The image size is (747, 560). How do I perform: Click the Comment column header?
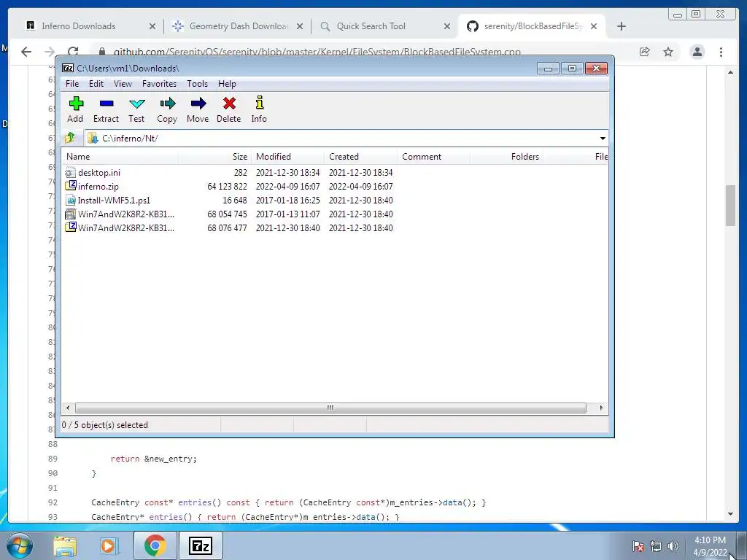click(434, 157)
